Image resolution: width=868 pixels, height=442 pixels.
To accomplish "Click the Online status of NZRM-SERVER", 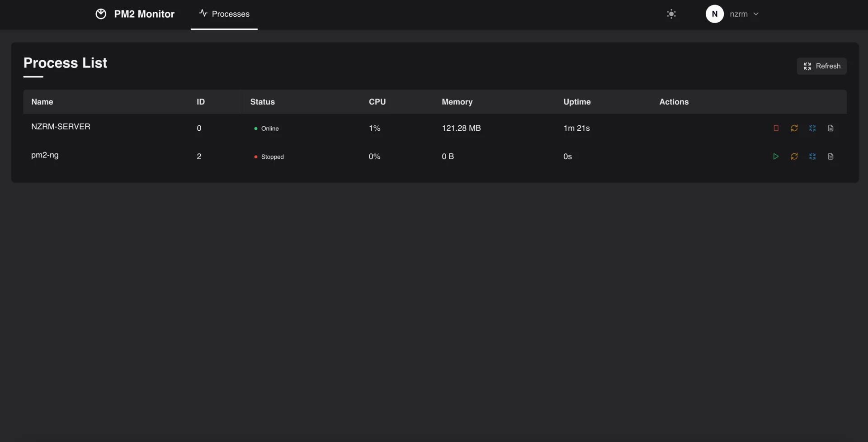I will pos(266,128).
